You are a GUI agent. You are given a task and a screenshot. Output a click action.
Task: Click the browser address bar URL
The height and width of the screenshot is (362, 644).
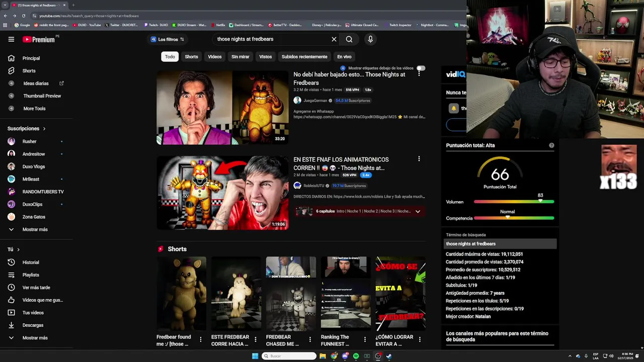click(x=89, y=16)
